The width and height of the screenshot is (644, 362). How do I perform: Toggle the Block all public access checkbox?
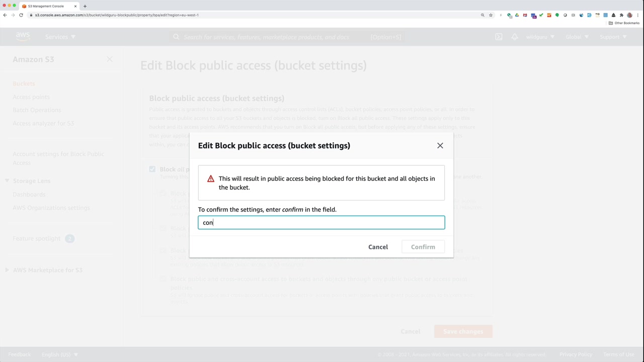(152, 169)
